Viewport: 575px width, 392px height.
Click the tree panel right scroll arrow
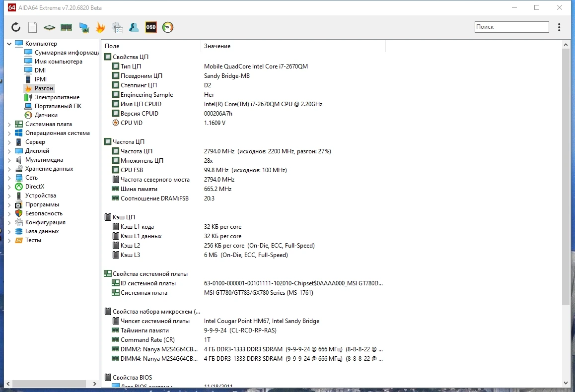[x=95, y=384]
